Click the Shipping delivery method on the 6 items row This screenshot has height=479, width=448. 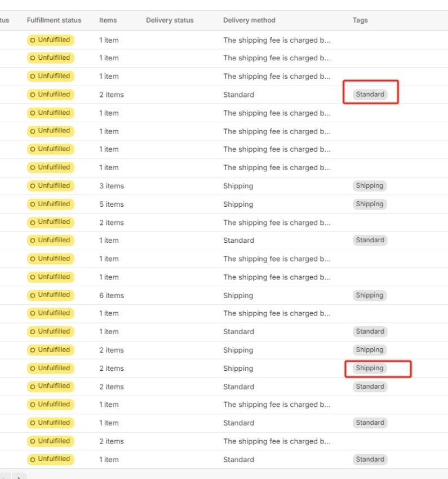pyautogui.click(x=238, y=295)
